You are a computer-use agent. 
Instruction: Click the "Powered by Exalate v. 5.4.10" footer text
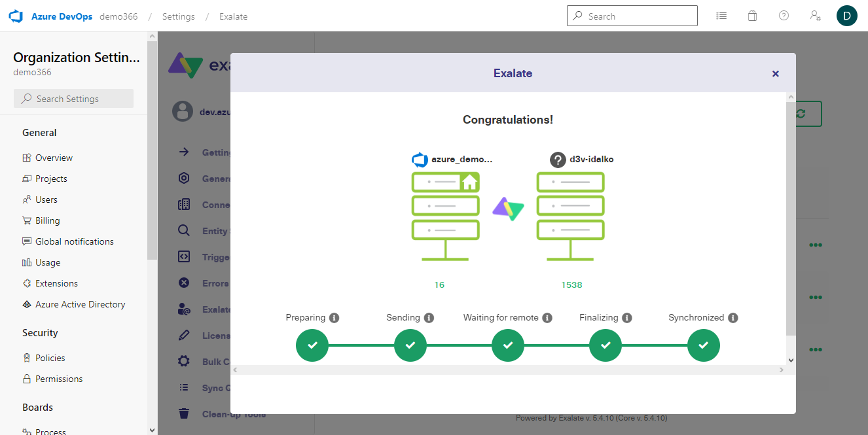click(591, 418)
